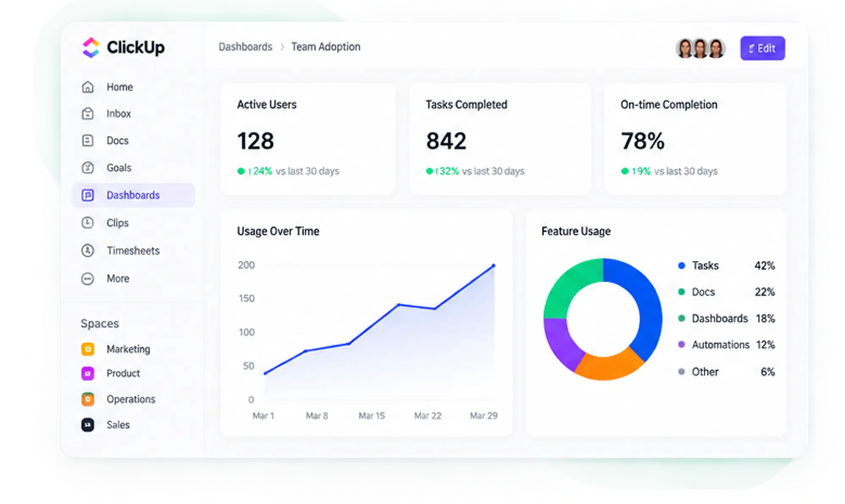Click the Edit dashboard button
This screenshot has width=845, height=504.
(762, 48)
